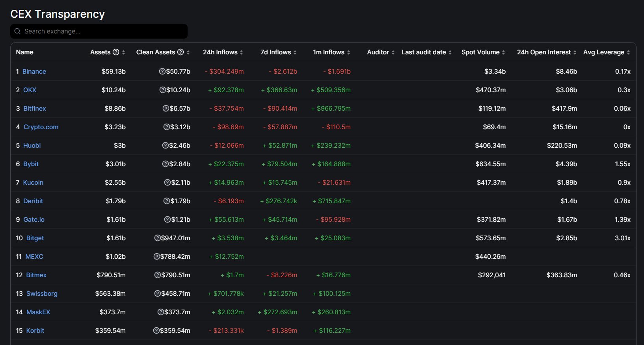Open the Crypto.com exchange link
Image resolution: width=644 pixels, height=345 pixels.
coord(41,127)
